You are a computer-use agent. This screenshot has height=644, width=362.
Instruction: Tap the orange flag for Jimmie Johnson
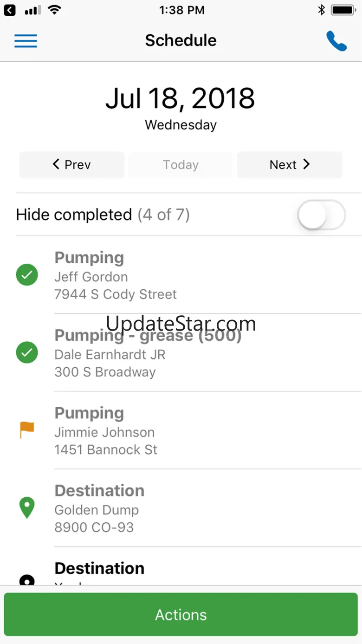(27, 430)
